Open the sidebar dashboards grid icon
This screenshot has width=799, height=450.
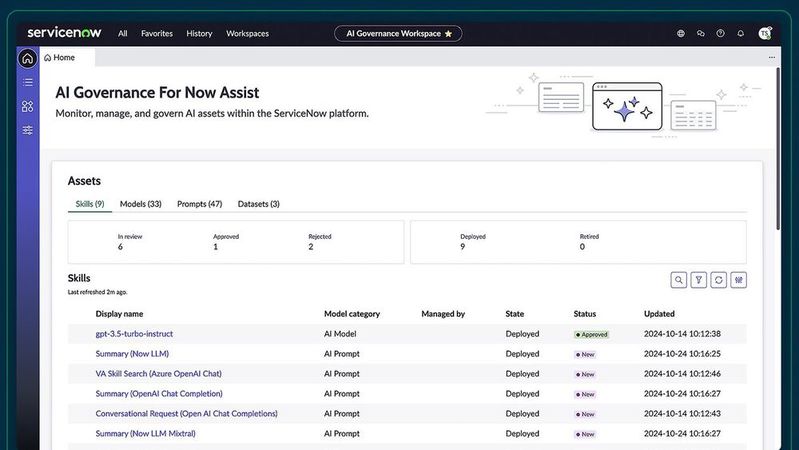[x=28, y=106]
